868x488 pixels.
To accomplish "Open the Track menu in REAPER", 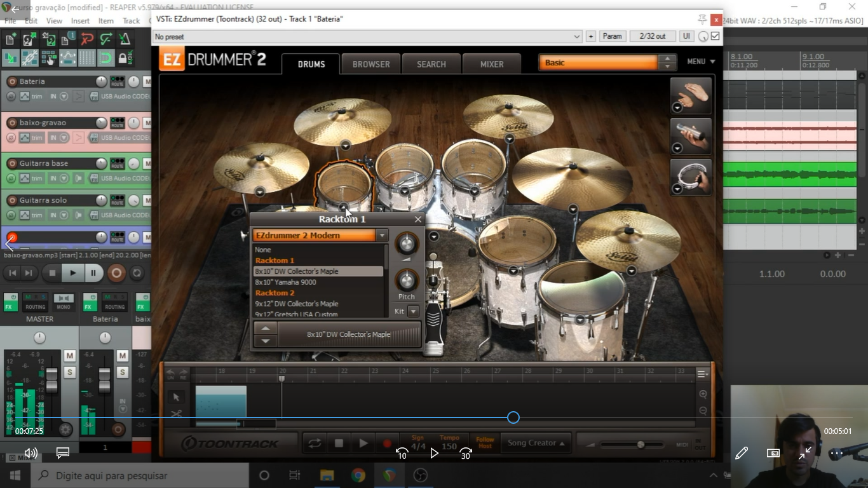I will click(131, 21).
